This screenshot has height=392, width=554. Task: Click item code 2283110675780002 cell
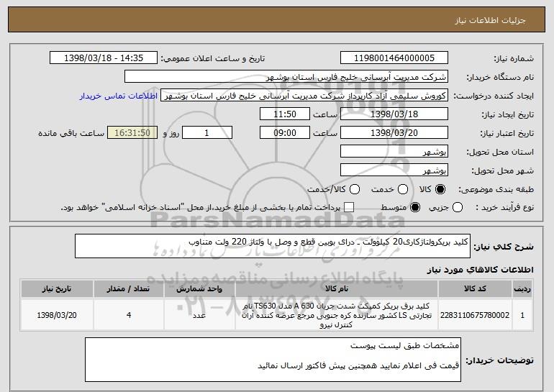pos(475,315)
